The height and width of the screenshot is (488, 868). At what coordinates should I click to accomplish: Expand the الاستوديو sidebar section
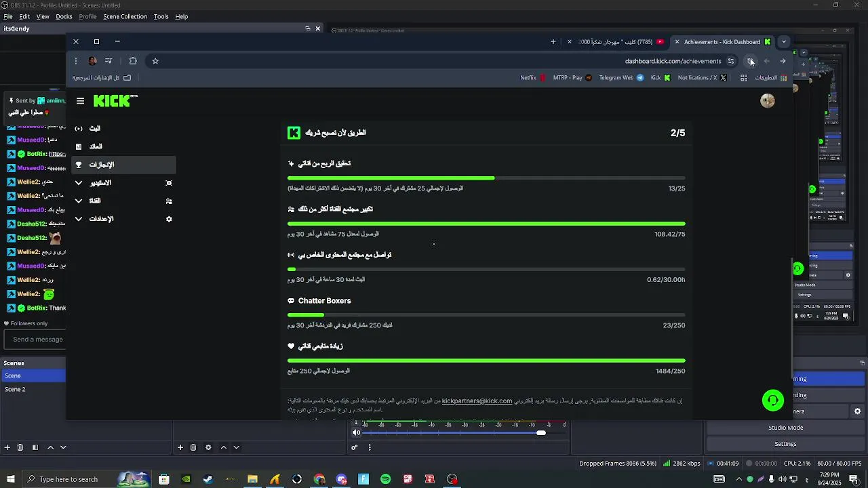tap(123, 183)
